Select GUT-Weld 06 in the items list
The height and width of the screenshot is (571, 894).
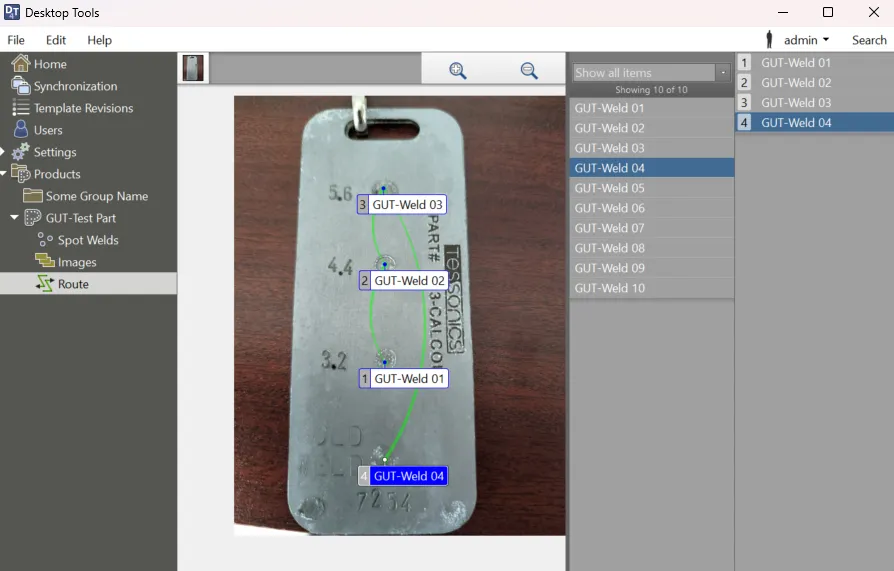point(651,208)
